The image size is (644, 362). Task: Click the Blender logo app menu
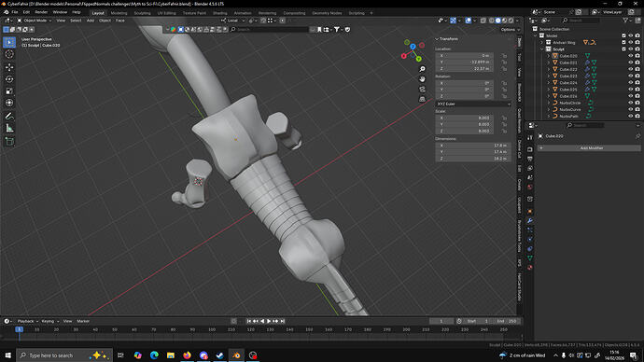[x=6, y=12]
